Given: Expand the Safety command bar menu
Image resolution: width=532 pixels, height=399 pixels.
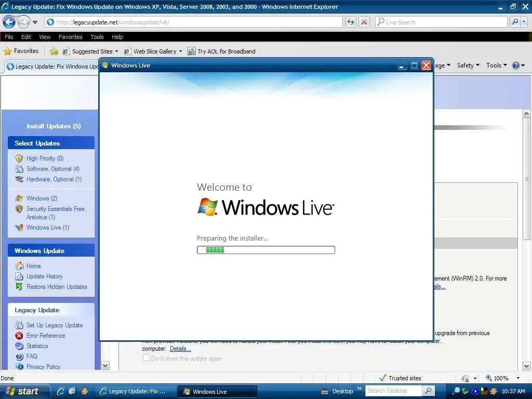Looking at the screenshot, I should (468, 65).
